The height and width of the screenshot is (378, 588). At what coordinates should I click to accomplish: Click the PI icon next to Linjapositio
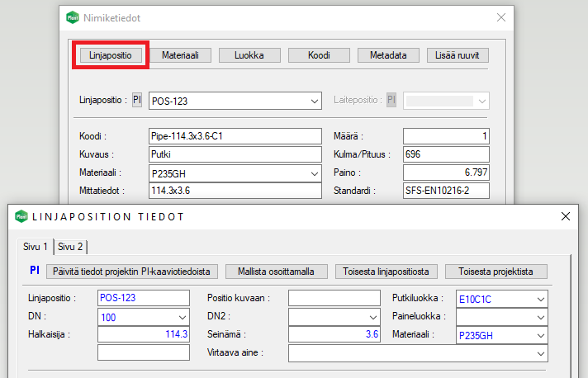tap(139, 100)
